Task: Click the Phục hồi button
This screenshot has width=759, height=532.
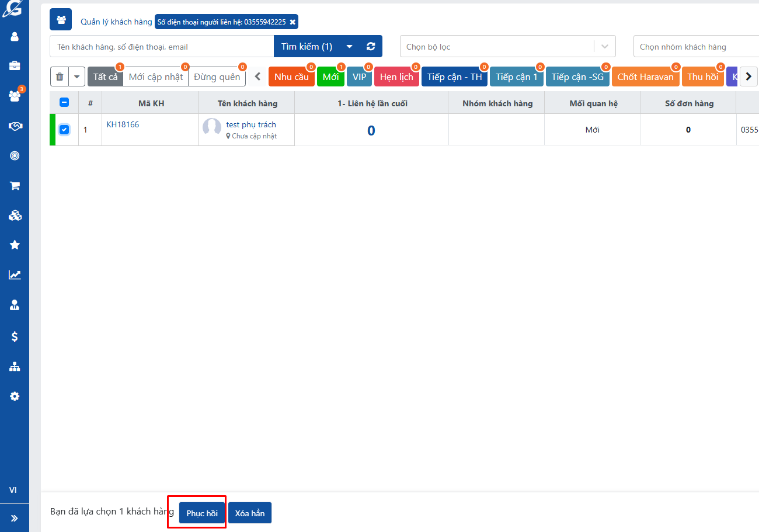Action: [x=202, y=513]
